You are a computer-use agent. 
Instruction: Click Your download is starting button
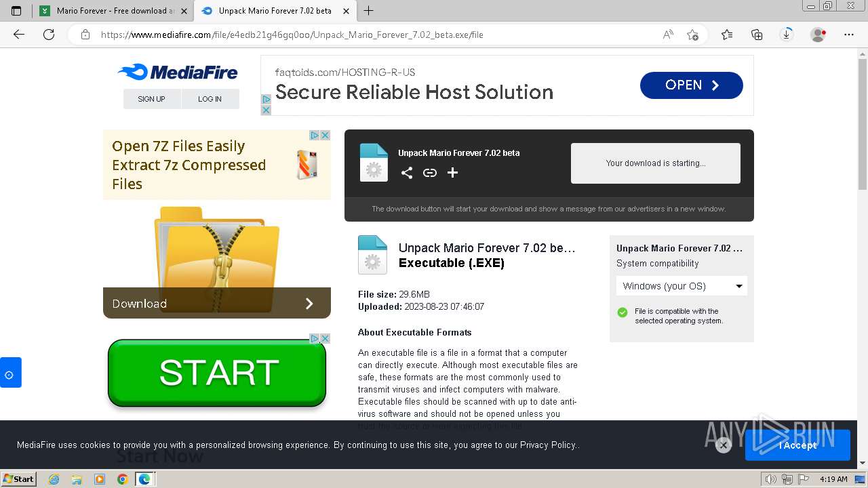click(x=656, y=163)
